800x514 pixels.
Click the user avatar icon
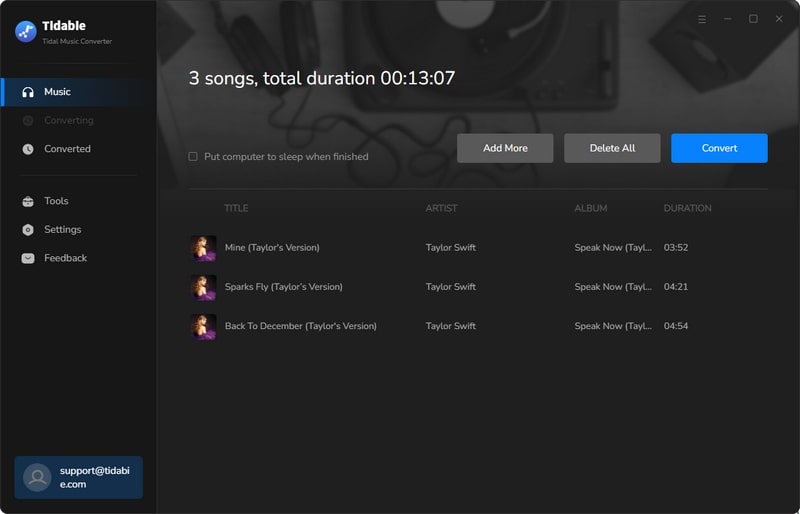[37, 477]
